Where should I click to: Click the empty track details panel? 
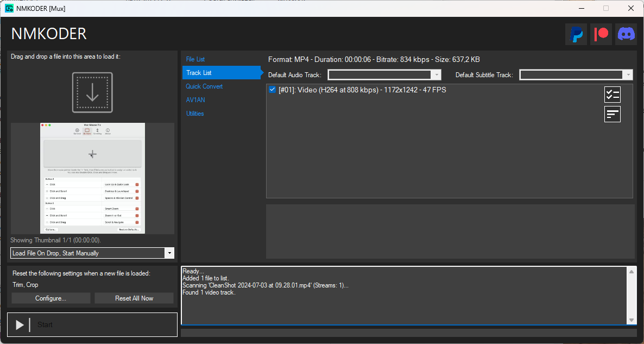coord(450,232)
